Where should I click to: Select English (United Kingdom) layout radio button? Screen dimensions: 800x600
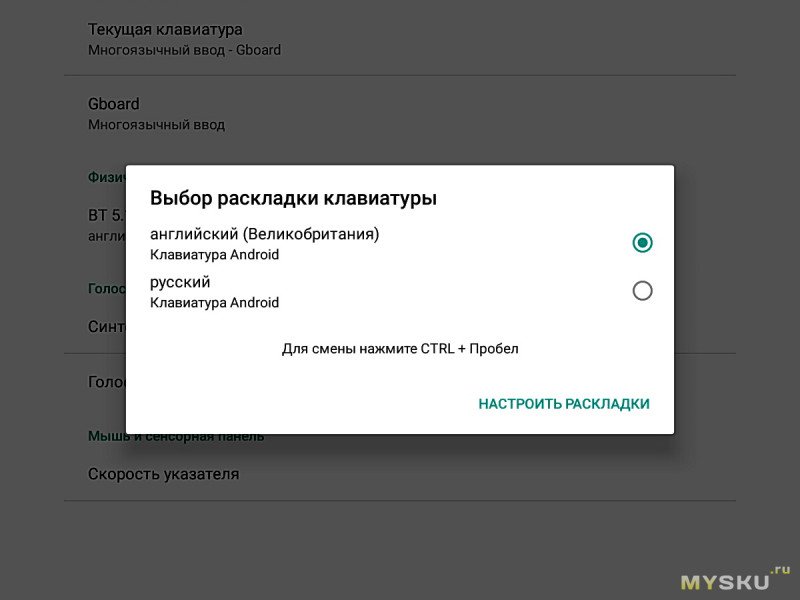[642, 242]
